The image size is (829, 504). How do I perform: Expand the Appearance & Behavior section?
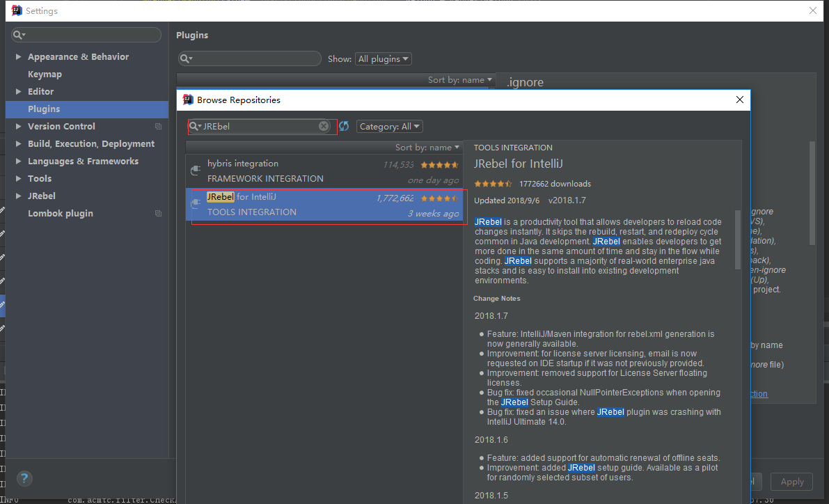(x=18, y=57)
